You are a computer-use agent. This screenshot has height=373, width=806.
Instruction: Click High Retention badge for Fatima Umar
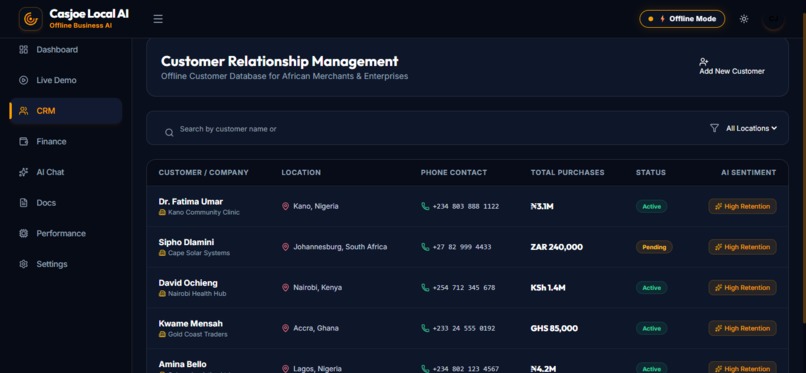tap(742, 206)
